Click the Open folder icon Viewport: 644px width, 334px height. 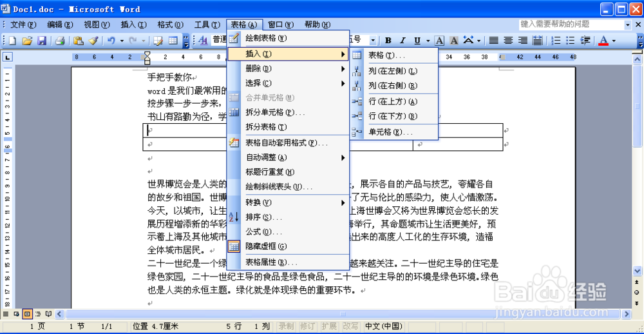[26, 41]
